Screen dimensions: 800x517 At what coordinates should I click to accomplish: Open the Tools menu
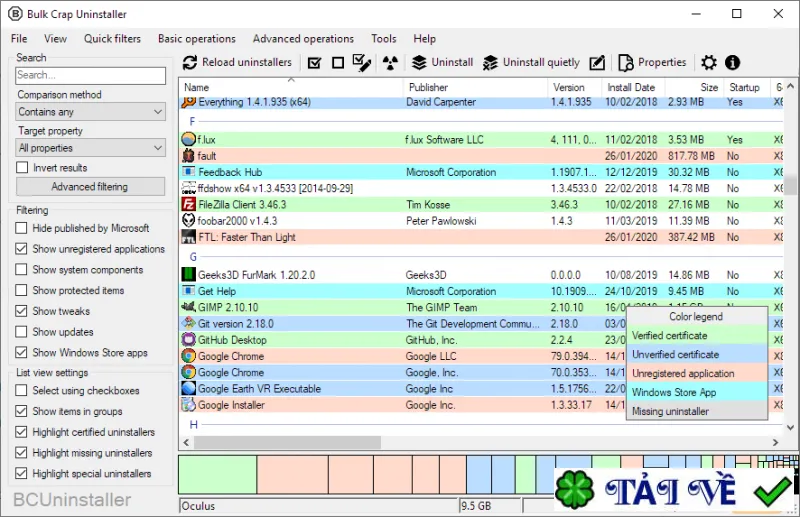384,39
